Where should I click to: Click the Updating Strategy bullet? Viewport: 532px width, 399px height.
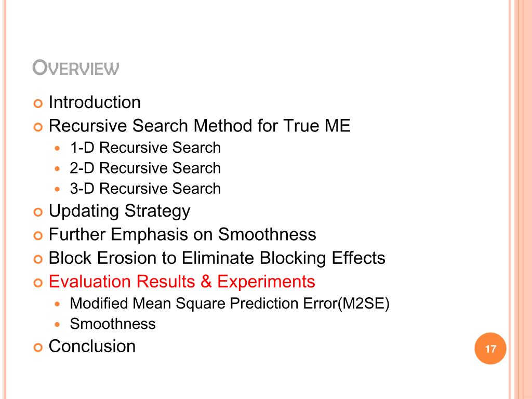click(119, 211)
